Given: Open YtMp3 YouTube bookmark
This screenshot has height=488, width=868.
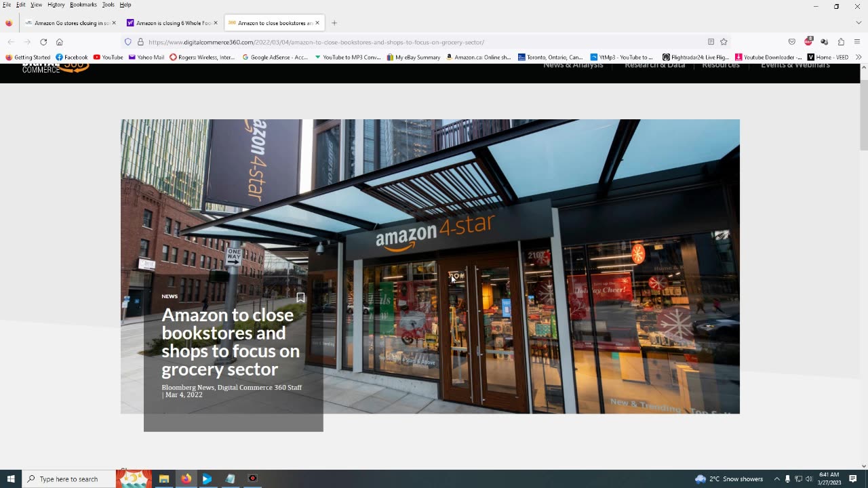Looking at the screenshot, I should point(621,57).
